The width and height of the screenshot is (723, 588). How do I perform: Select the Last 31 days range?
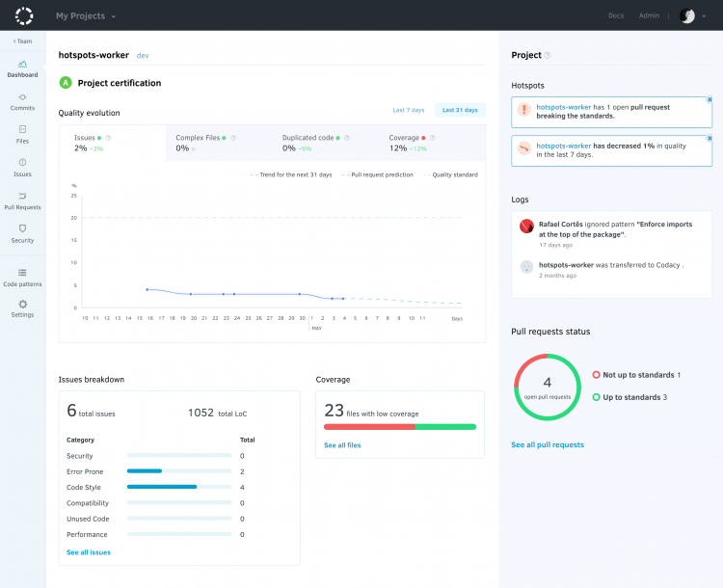460,110
